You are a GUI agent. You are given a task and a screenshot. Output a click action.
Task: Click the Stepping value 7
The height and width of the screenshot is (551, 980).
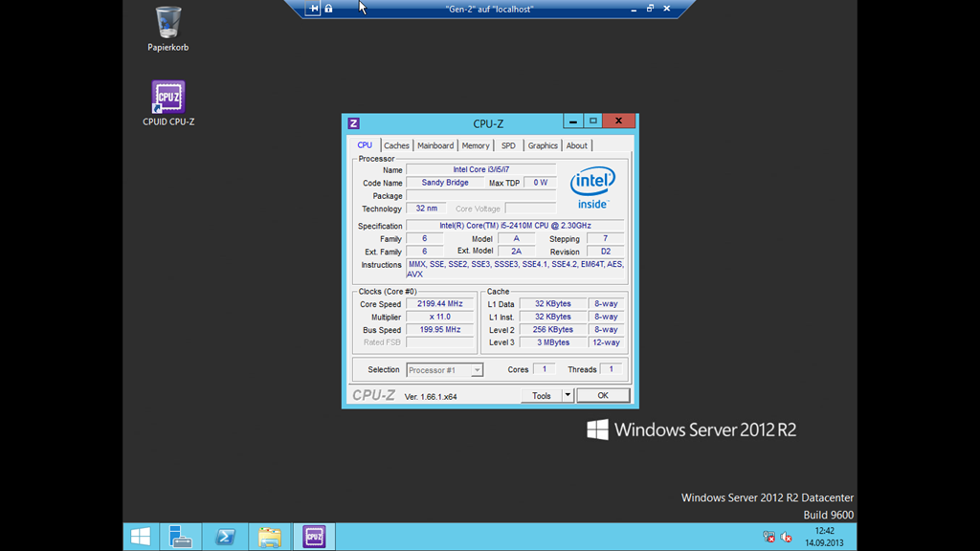pyautogui.click(x=605, y=238)
